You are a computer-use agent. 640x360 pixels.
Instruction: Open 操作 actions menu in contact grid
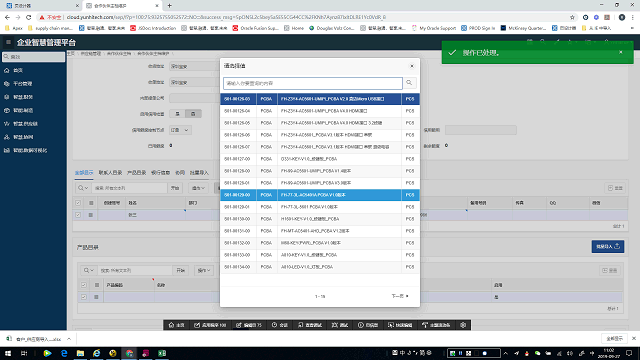[x=198, y=188]
